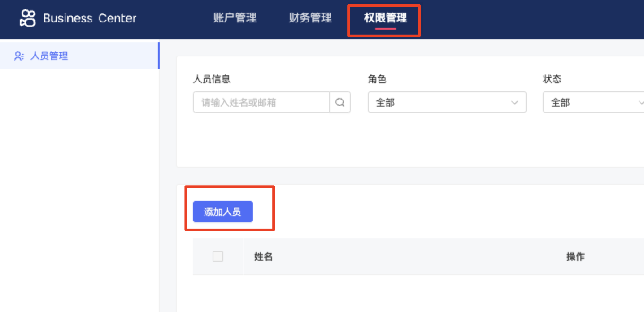644x312 pixels.
Task: Click the 角色 field label
Action: coord(377,79)
